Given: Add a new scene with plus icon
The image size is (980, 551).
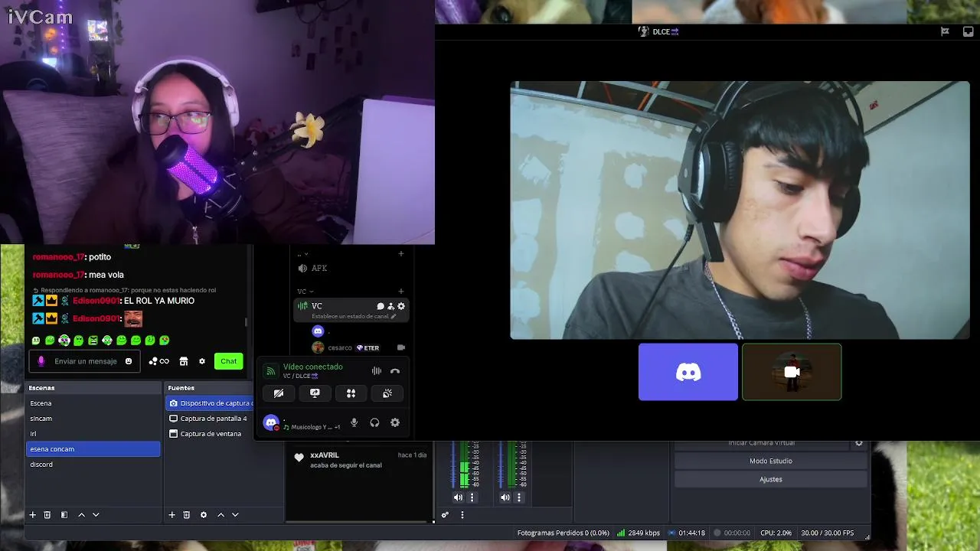Looking at the screenshot, I should click(32, 515).
